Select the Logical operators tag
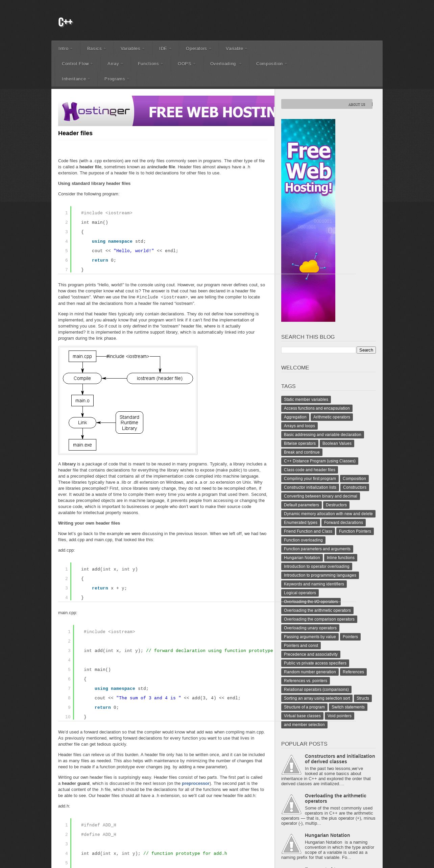Image resolution: width=434 pixels, height=868 pixels. click(300, 593)
